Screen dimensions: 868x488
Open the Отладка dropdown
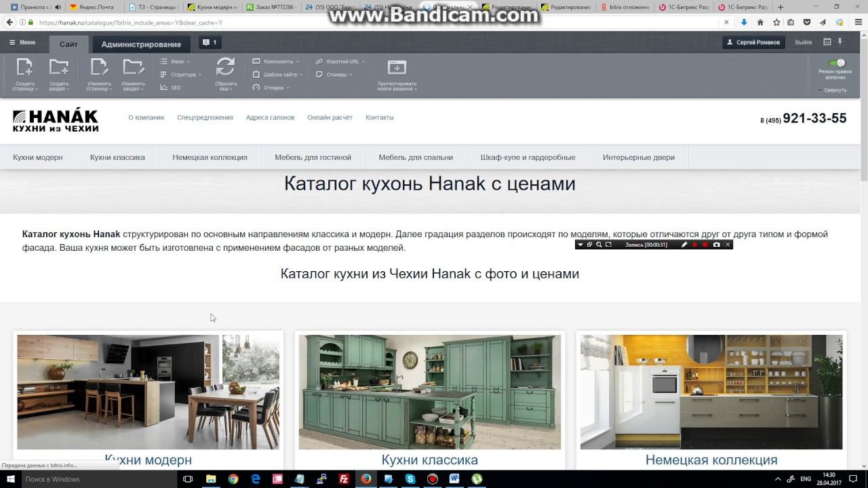click(x=271, y=87)
